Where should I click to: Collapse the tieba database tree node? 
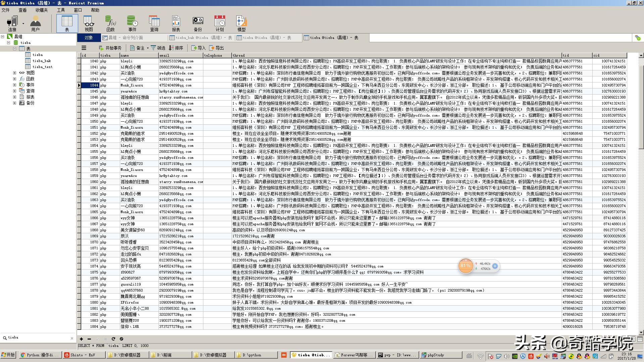tap(9, 43)
